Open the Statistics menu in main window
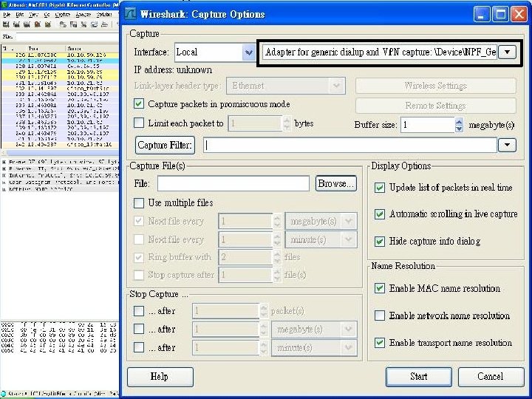The width and height of the screenshot is (532, 399). pyautogui.click(x=104, y=15)
